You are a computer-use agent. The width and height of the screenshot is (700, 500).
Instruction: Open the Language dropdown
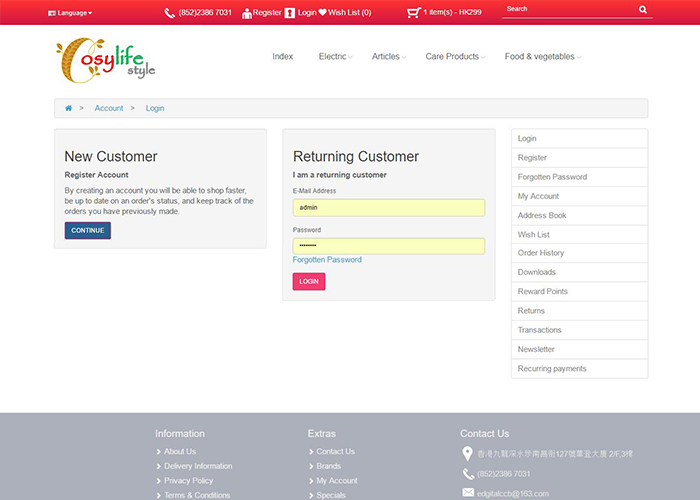(70, 13)
